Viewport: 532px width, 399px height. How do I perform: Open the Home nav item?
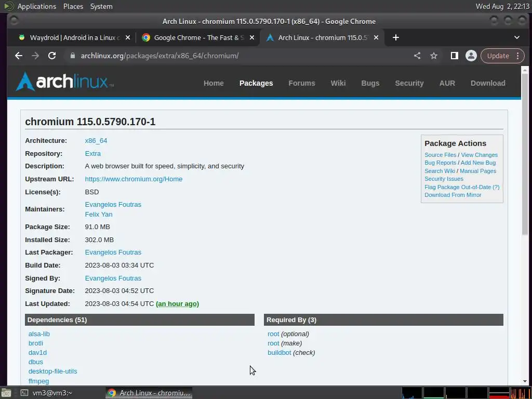tap(214, 83)
